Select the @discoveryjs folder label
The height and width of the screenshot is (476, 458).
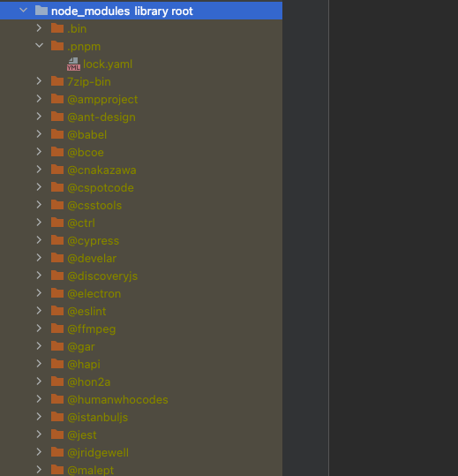point(102,276)
